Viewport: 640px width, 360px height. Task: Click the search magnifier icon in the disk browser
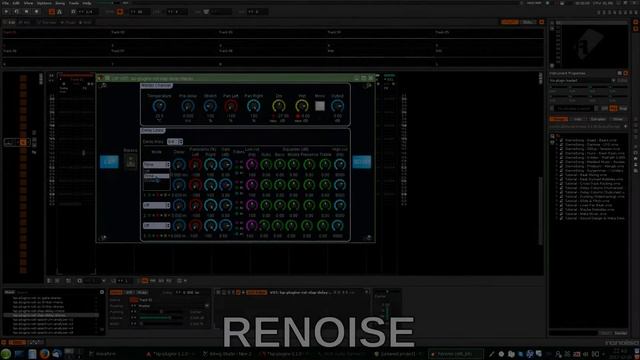(552, 136)
